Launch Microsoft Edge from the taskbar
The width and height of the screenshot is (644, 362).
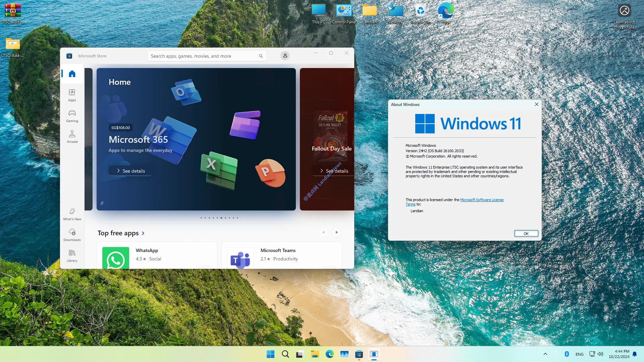coord(330,354)
